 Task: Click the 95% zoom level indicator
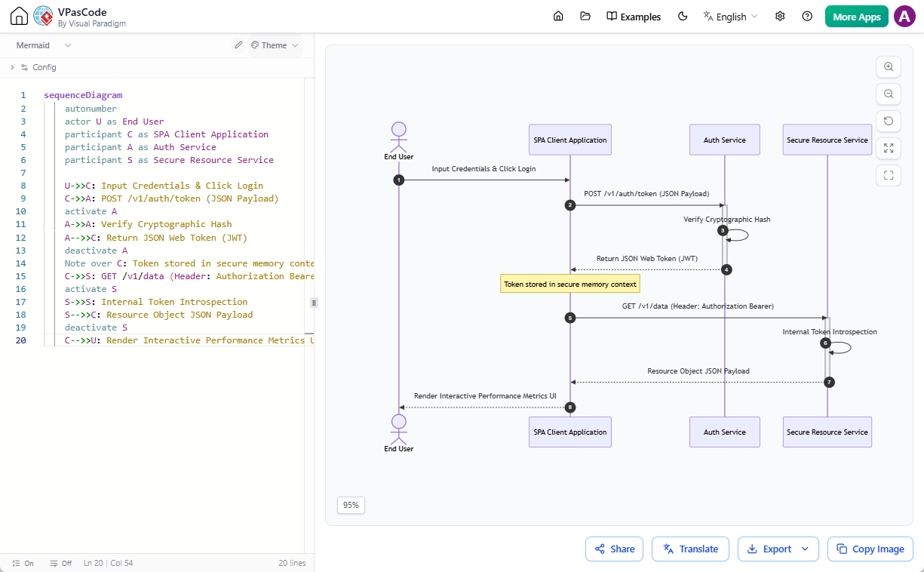tap(351, 505)
